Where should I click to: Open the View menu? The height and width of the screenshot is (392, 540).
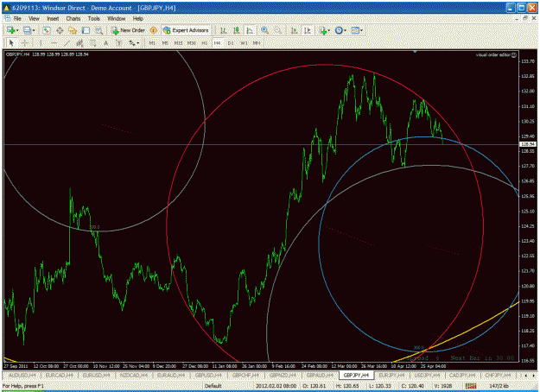(x=34, y=19)
